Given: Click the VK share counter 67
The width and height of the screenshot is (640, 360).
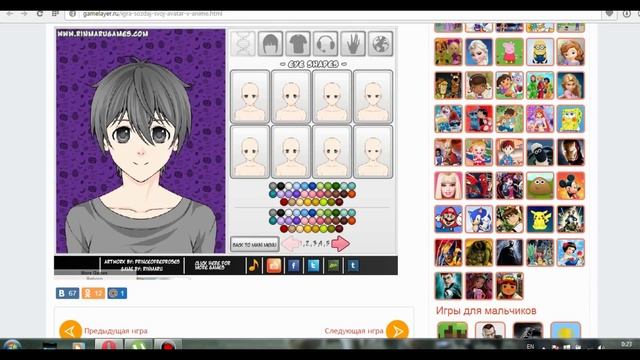Looking at the screenshot, I should (x=67, y=293).
